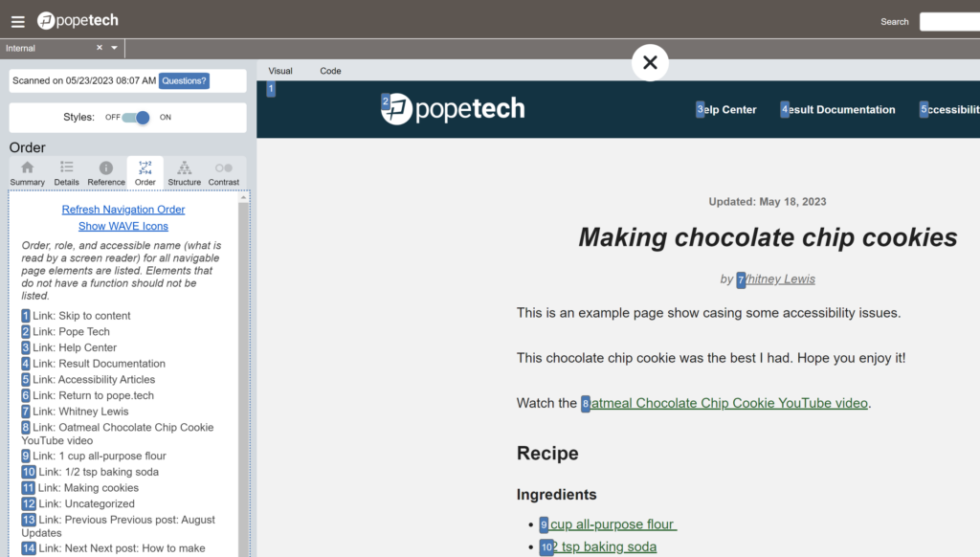980x557 pixels.
Task: Select list item 8 Oatmeal Chocolate Chip Cookie
Action: [x=118, y=434]
